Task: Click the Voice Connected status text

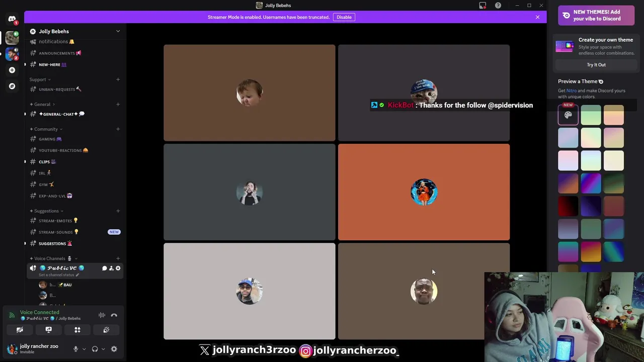Action: [x=40, y=312]
